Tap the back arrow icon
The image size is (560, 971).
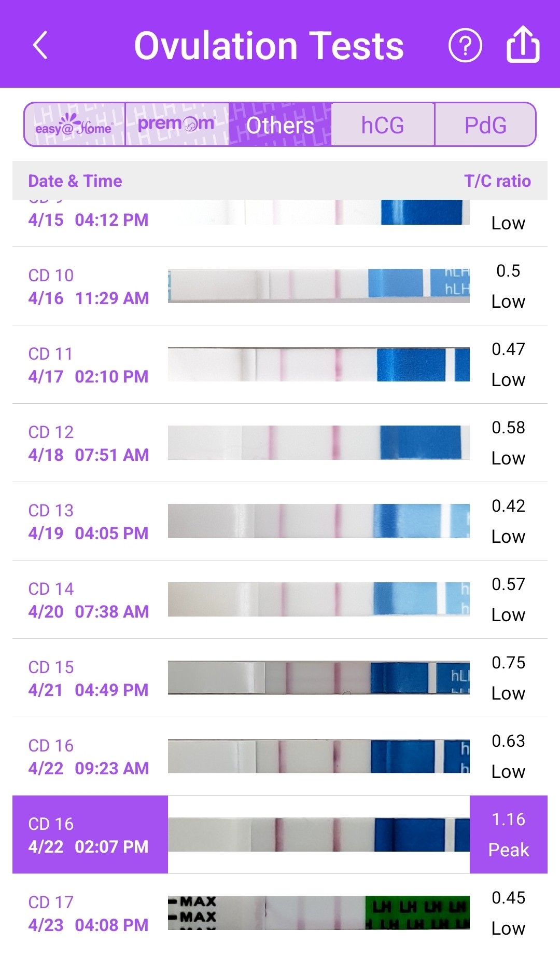[x=40, y=45]
